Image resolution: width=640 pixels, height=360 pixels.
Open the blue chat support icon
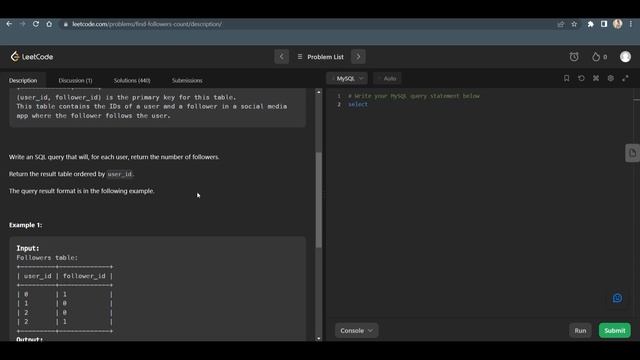(x=617, y=298)
